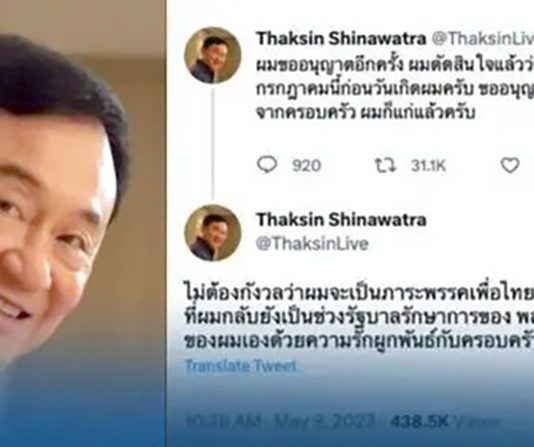Click Thaksin Shinawatra name in lower tweet
Screen dimensions: 534x447
click(x=341, y=220)
